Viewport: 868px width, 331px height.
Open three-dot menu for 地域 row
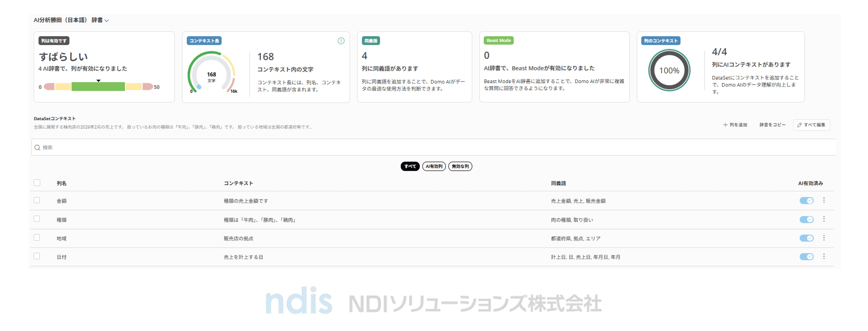click(824, 238)
